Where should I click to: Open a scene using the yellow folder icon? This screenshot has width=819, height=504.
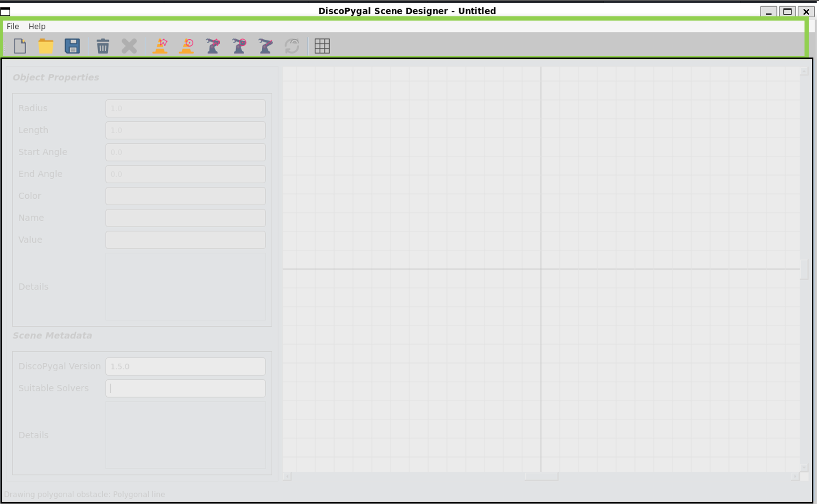(46, 46)
